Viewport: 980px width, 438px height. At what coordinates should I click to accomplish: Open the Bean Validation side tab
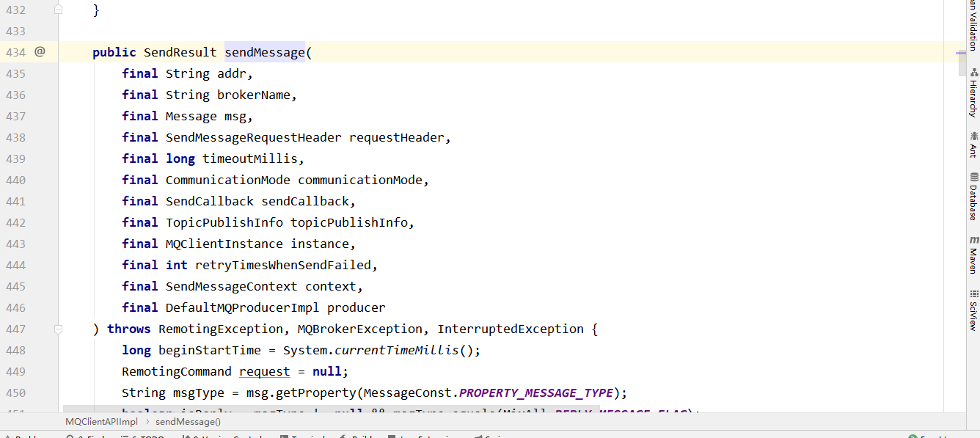click(973, 26)
